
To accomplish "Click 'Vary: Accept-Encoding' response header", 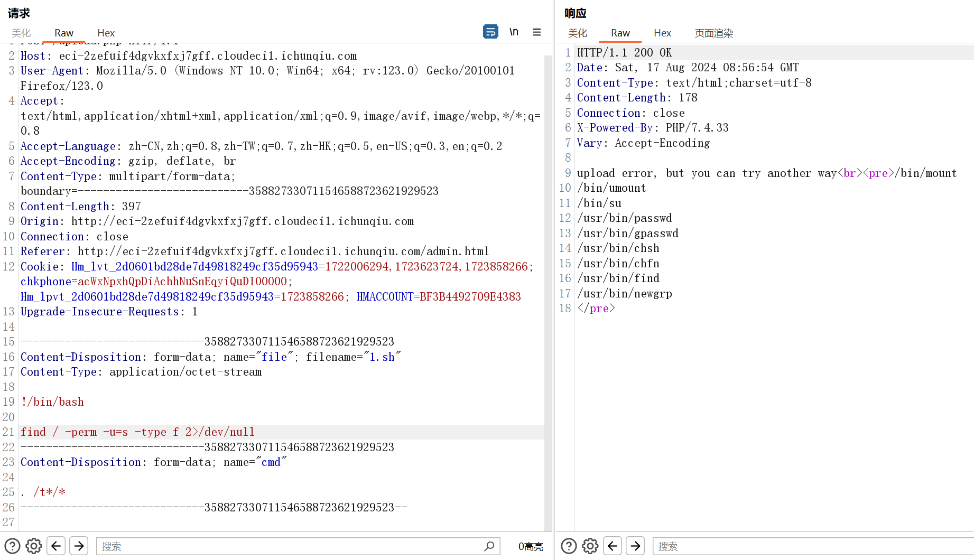I will [x=644, y=143].
